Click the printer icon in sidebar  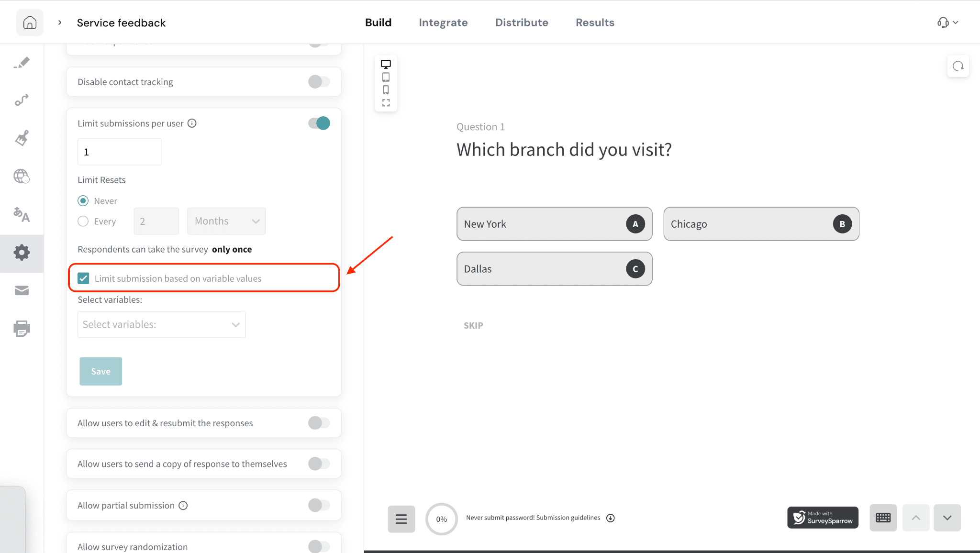coord(22,329)
